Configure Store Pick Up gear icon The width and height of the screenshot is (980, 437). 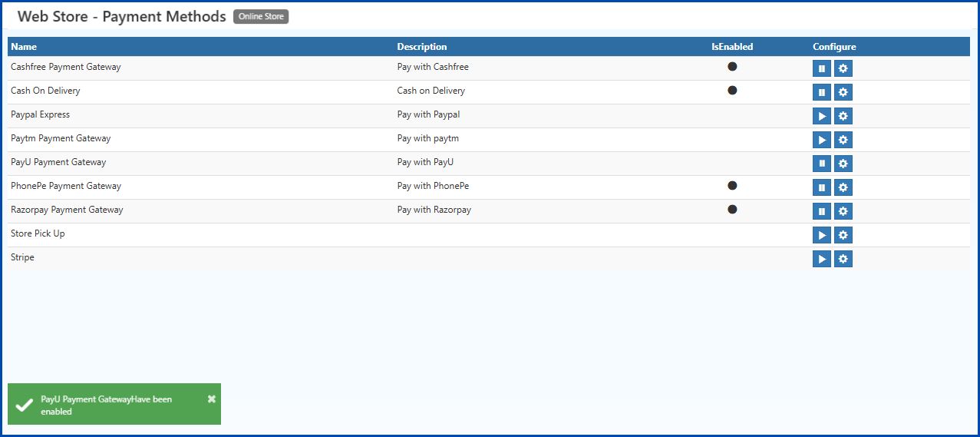(843, 235)
